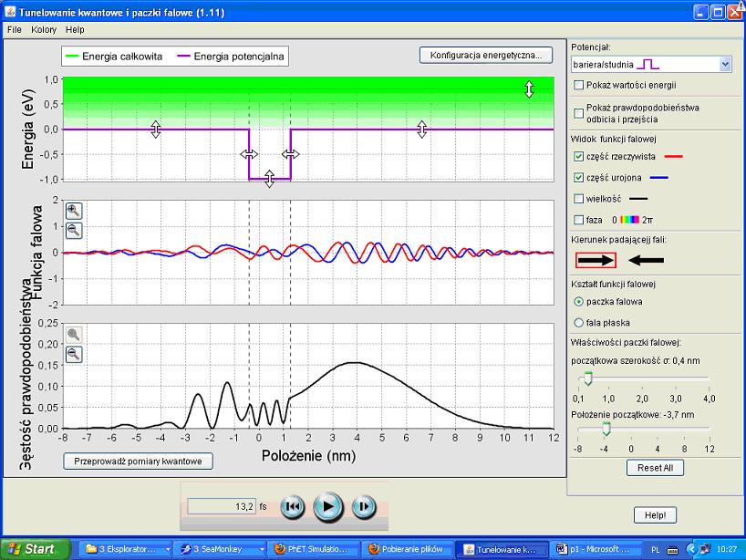Enable reflection and transmission probabilities checkbox
This screenshot has width=746, height=560.
click(x=578, y=113)
